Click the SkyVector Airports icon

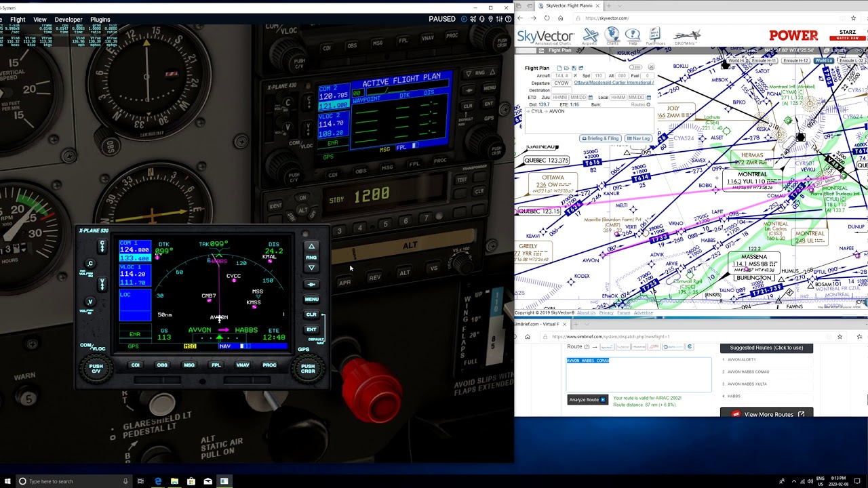pos(590,37)
